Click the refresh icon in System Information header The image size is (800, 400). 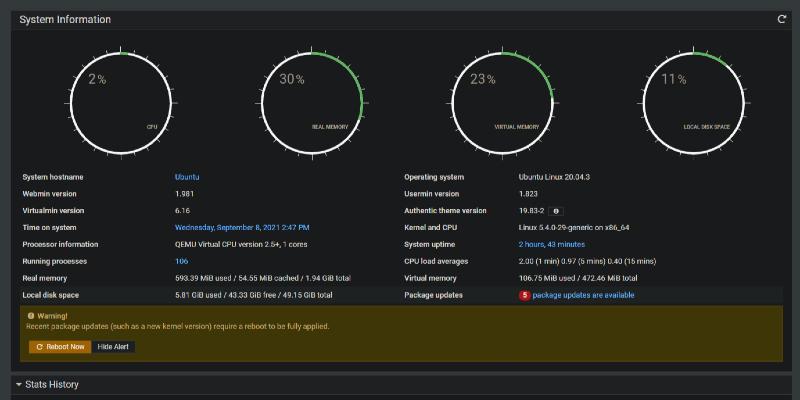[782, 19]
